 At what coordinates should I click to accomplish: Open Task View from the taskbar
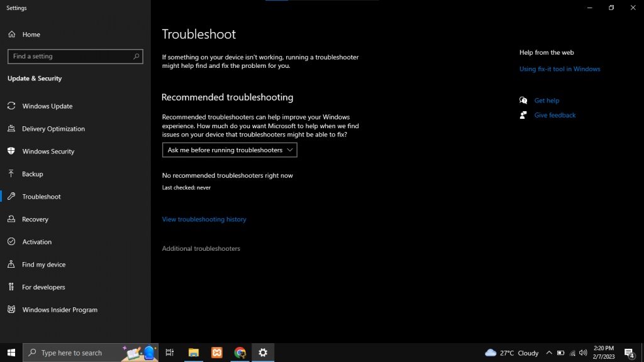[x=170, y=353]
